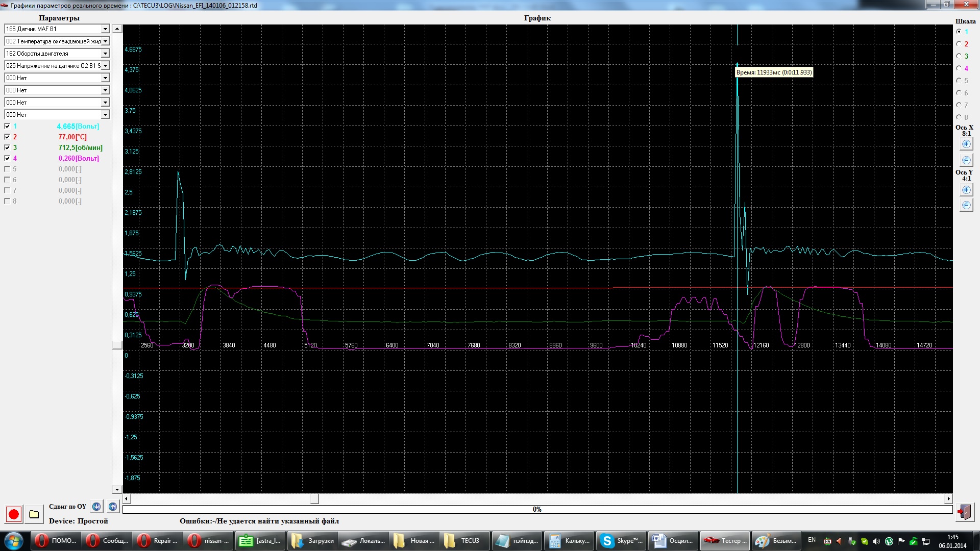Click the cursor time tooltip 11933мс
Screen dimensions: 980x551
click(x=774, y=72)
